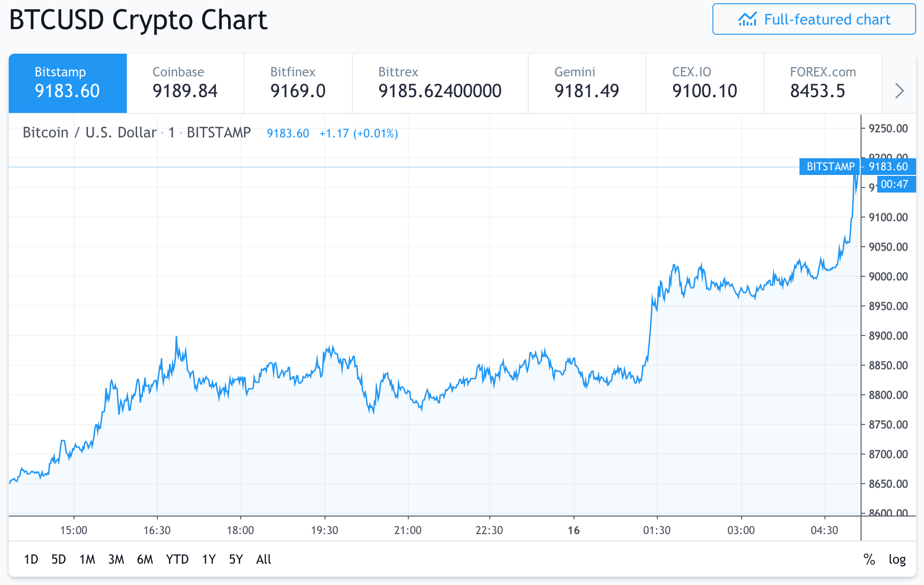The height and width of the screenshot is (585, 924).
Task: Toggle log scale on the chart
Action: click(x=897, y=560)
